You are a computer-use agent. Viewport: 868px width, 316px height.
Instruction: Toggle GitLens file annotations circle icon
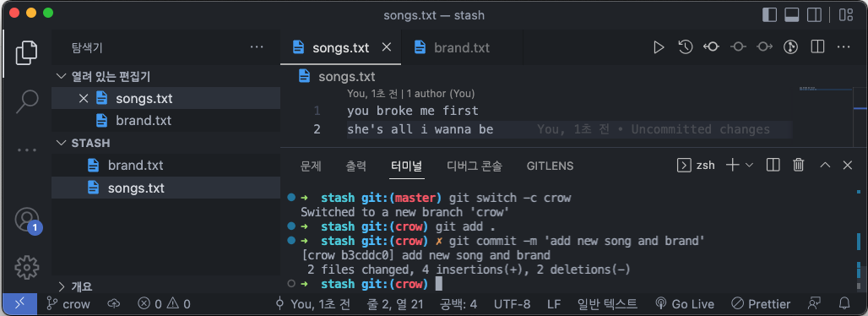tap(790, 47)
